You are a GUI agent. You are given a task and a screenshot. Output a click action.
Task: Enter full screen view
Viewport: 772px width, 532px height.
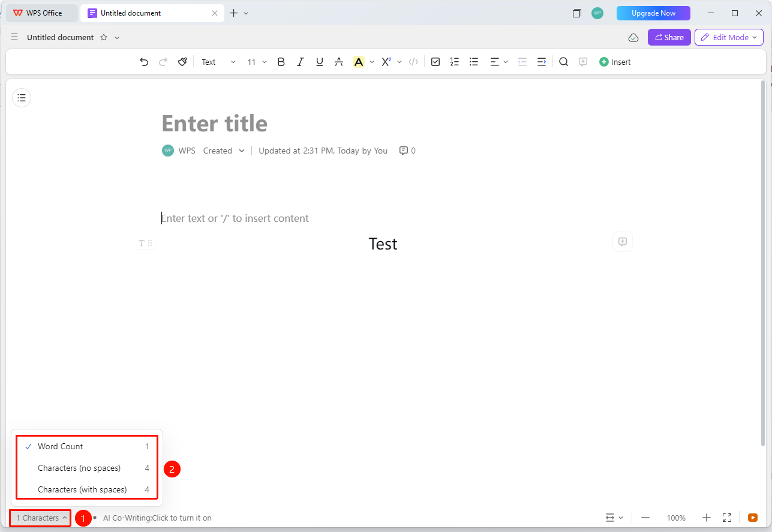[x=727, y=518]
